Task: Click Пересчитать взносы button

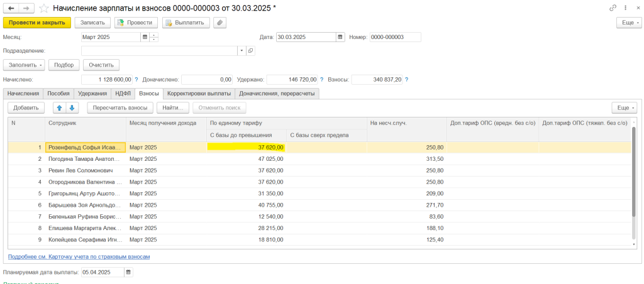Action: (x=119, y=107)
